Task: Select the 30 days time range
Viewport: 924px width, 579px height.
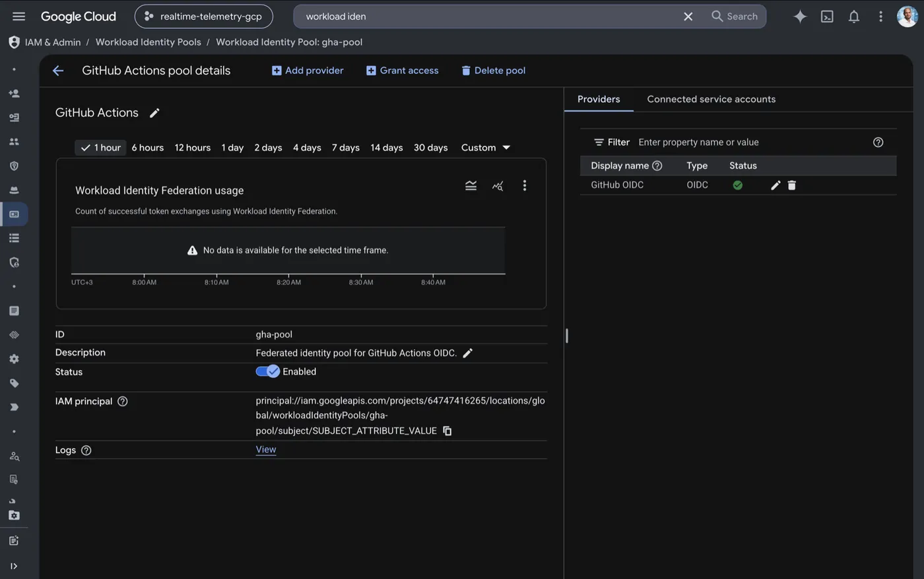Action: [x=430, y=148]
